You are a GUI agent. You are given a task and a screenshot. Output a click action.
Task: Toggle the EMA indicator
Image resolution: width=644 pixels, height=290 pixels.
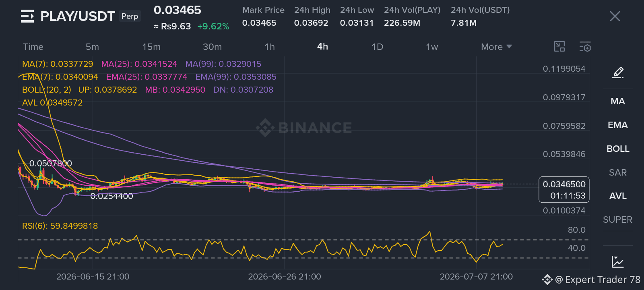[618, 125]
